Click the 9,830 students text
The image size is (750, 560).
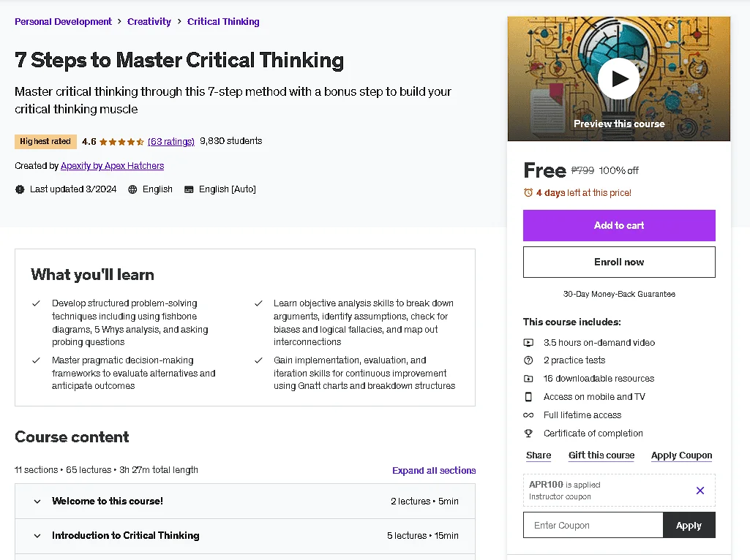click(x=231, y=141)
